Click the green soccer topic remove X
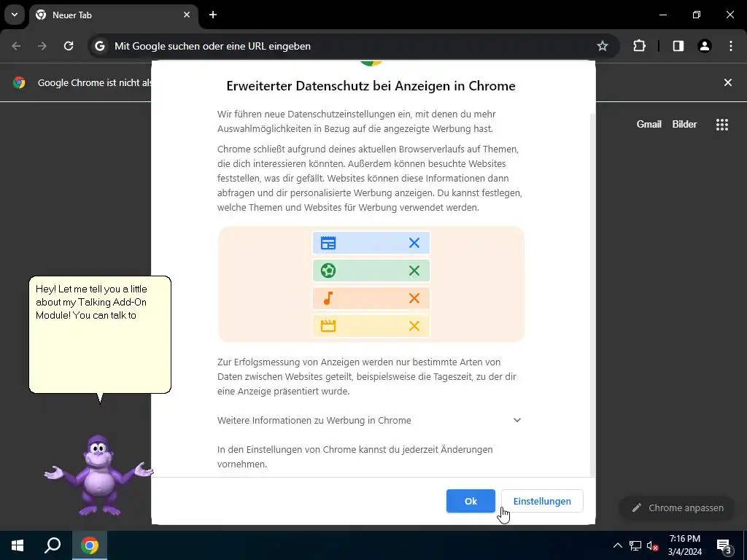Image resolution: width=747 pixels, height=560 pixels. click(x=414, y=271)
